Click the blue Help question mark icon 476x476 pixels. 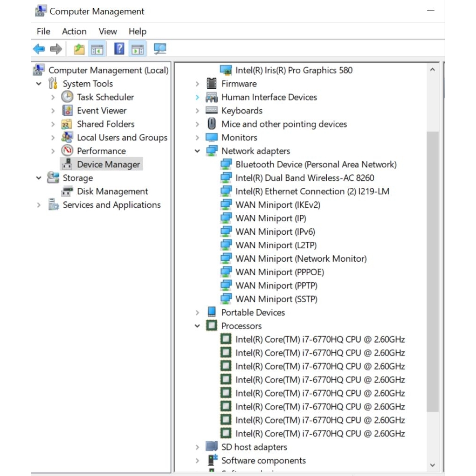119,49
